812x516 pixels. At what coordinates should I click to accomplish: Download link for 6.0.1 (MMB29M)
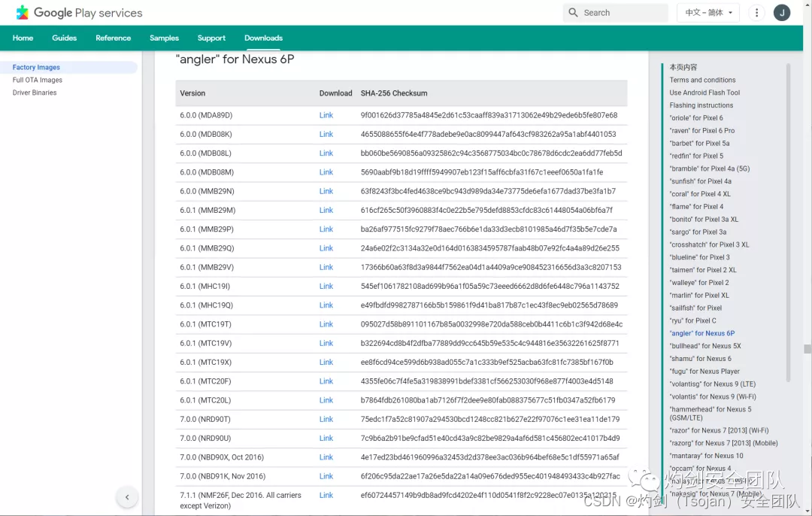point(326,210)
